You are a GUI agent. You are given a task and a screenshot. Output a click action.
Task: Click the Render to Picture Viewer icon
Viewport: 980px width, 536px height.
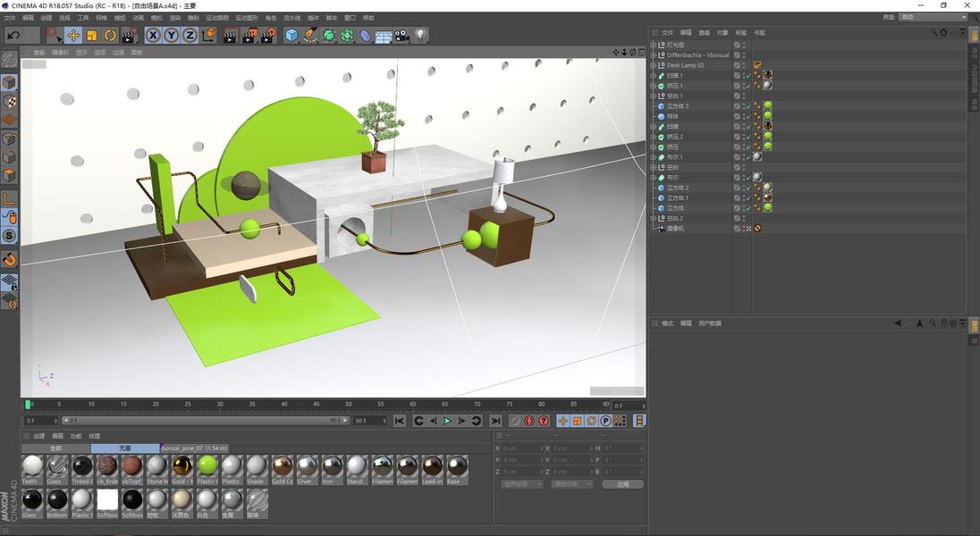(x=249, y=36)
